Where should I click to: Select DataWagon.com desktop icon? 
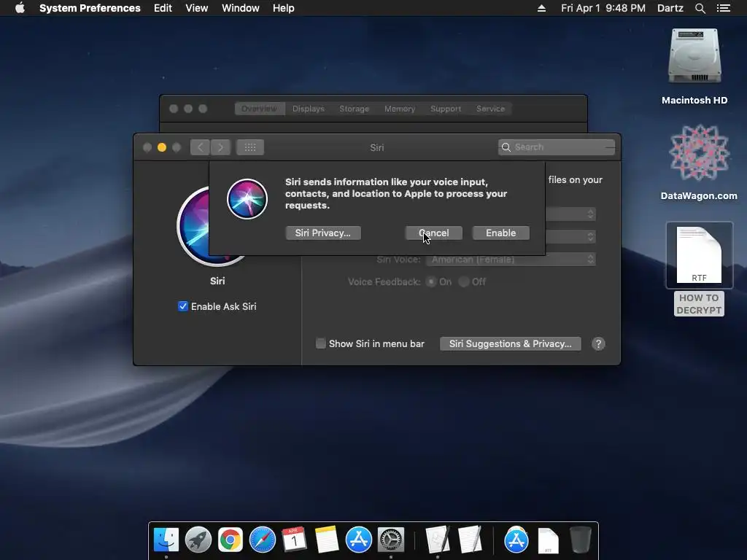click(x=699, y=153)
